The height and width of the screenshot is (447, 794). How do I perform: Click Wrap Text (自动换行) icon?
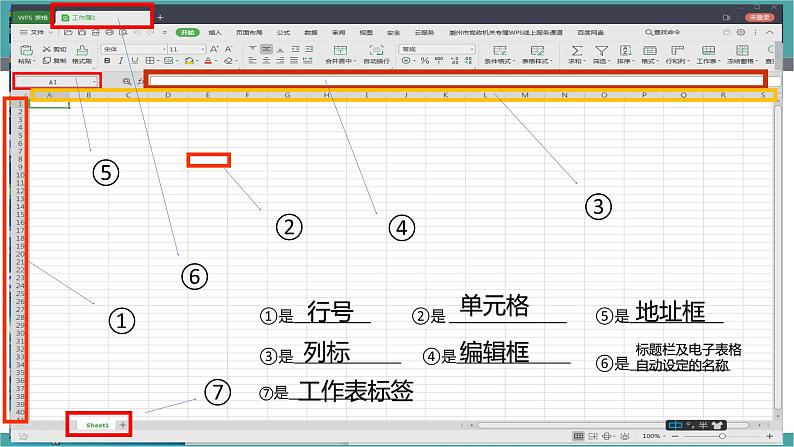(x=376, y=50)
